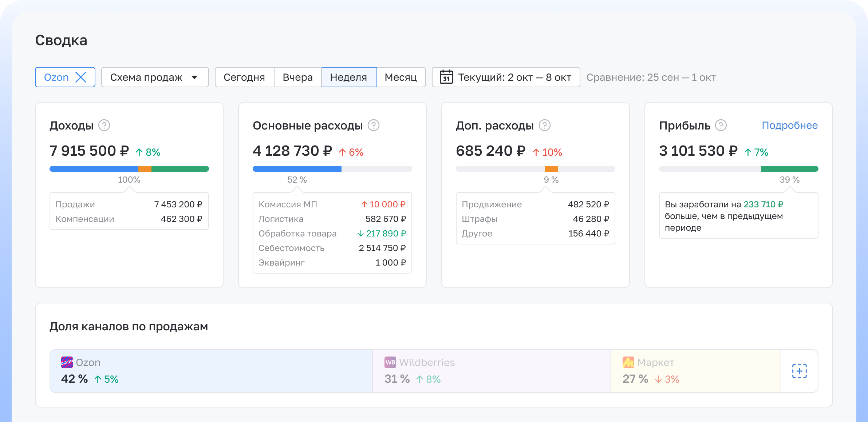Open current period 2 окт – 8 окт picker
Screen dimensions: 868x422
514,77
